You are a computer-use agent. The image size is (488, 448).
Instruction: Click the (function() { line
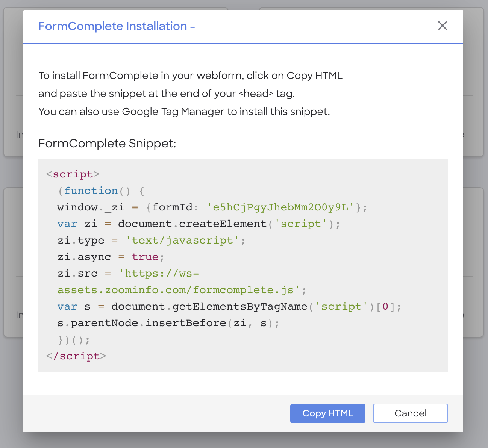point(101,191)
